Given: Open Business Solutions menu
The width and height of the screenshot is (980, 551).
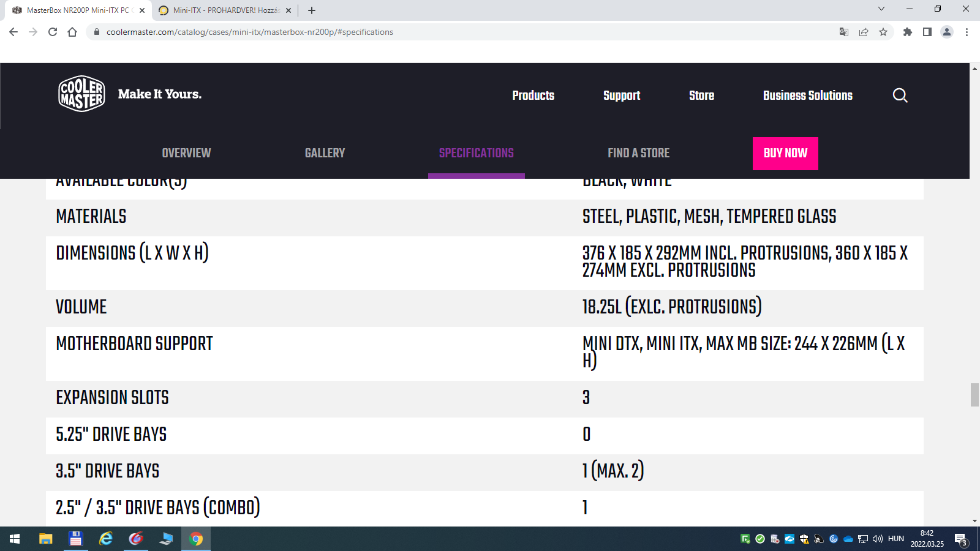Looking at the screenshot, I should (x=808, y=96).
